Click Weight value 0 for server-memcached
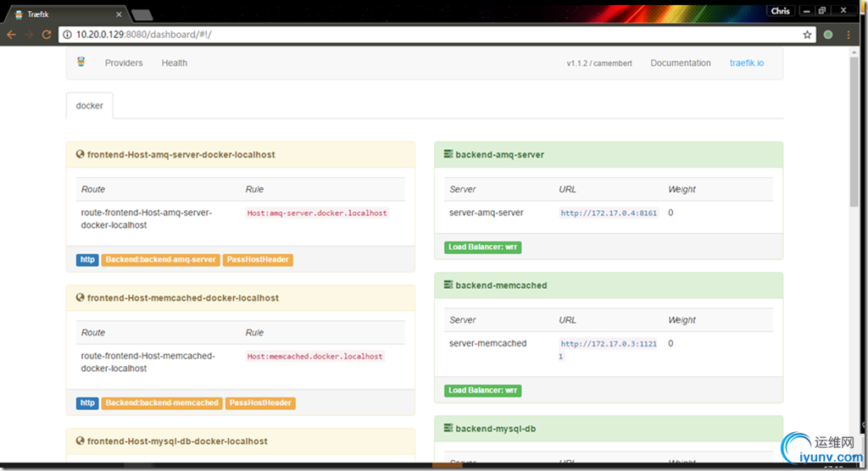The width and height of the screenshot is (868, 471). coord(670,343)
